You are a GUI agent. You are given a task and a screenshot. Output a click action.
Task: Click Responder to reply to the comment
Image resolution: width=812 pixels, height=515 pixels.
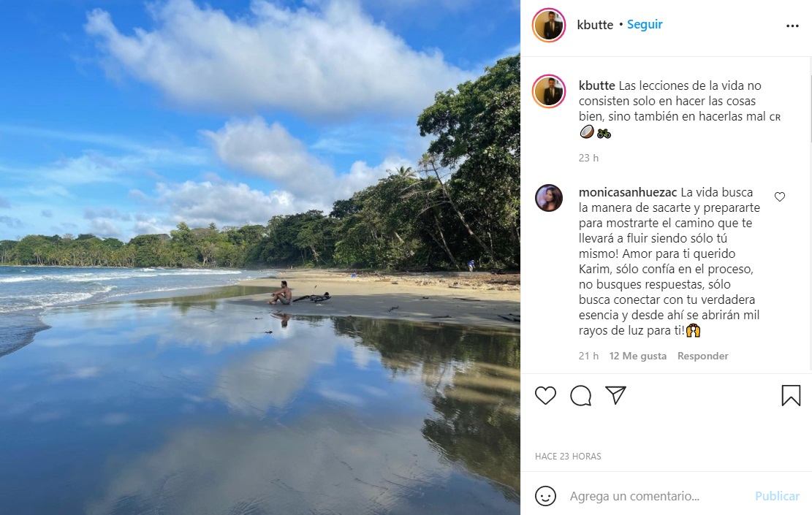pyautogui.click(x=702, y=356)
